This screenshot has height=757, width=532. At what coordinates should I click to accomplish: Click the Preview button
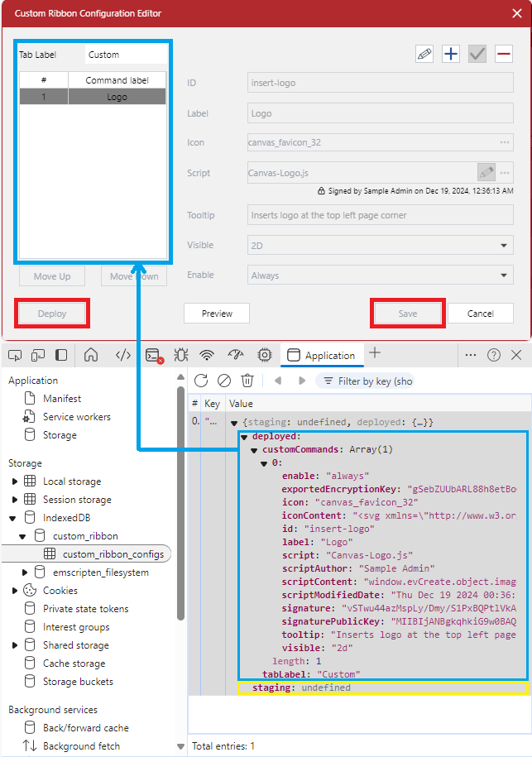(x=217, y=314)
